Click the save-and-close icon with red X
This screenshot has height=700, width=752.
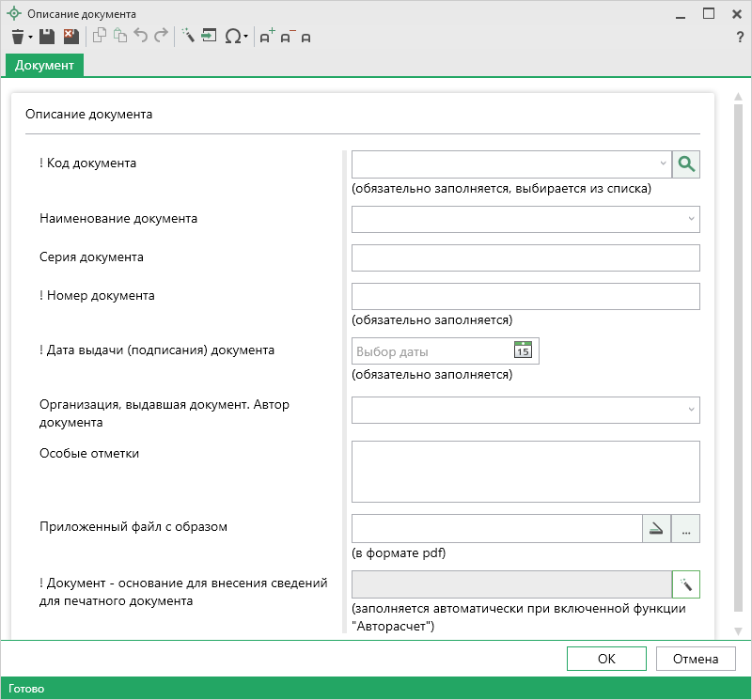click(x=70, y=37)
